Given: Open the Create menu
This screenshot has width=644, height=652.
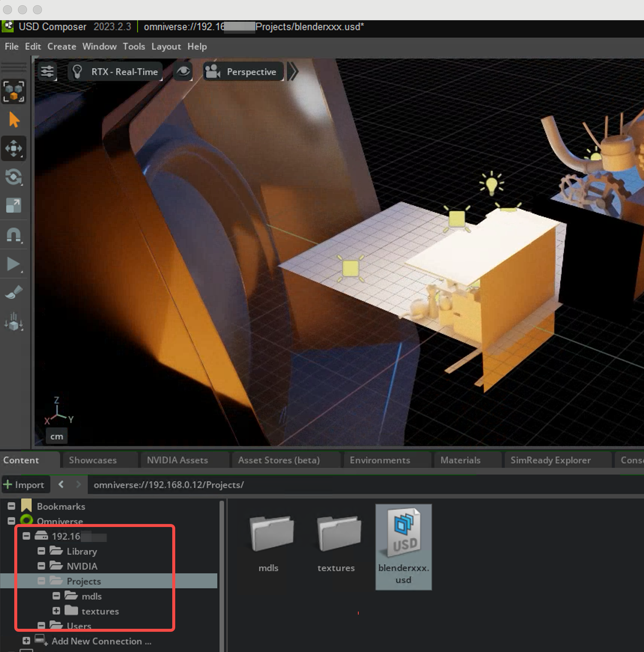Looking at the screenshot, I should point(62,46).
